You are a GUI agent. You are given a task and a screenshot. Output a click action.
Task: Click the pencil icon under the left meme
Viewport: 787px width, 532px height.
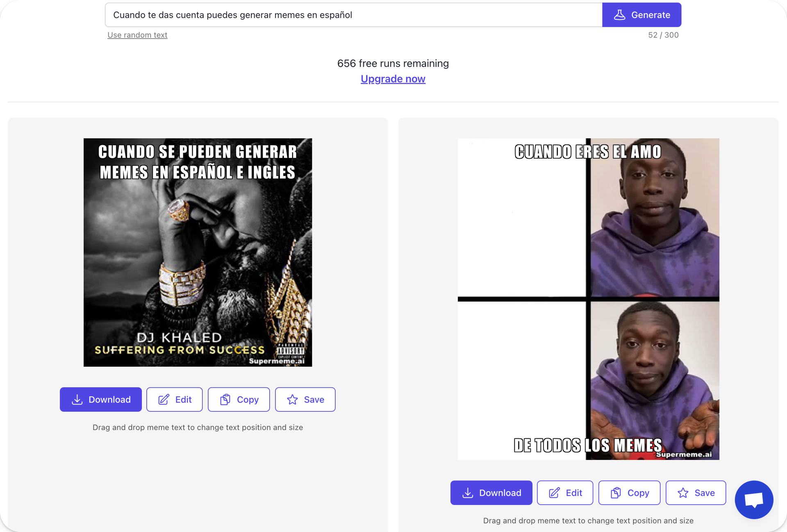click(x=164, y=399)
